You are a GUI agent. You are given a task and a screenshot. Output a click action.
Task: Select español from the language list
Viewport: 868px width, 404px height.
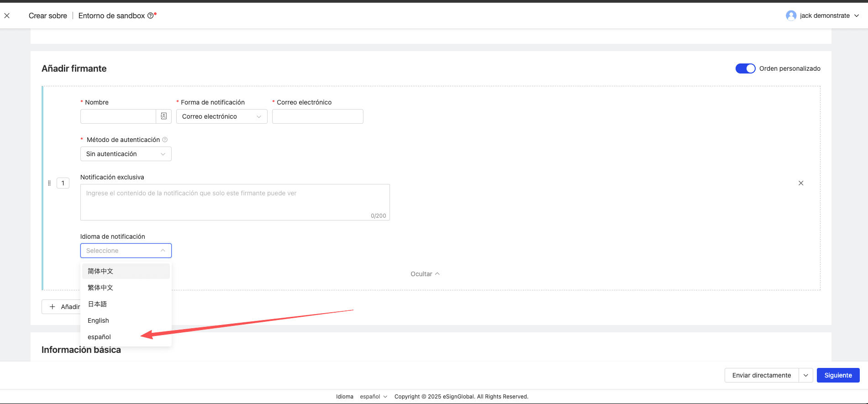100,337
